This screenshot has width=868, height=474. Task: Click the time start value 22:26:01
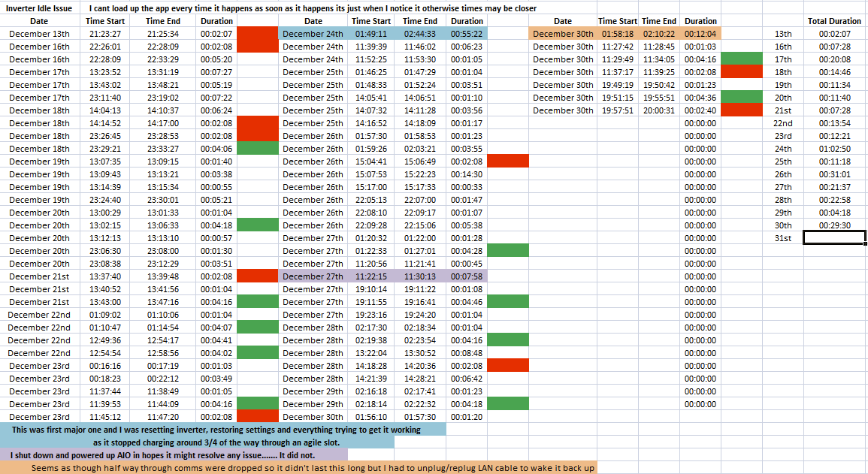click(105, 47)
